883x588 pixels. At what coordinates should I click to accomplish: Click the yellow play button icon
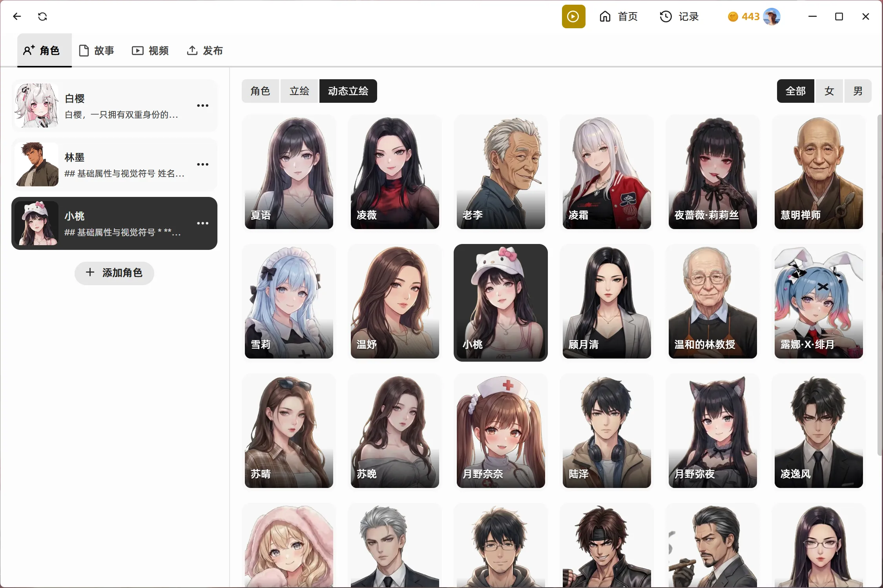coord(573,16)
